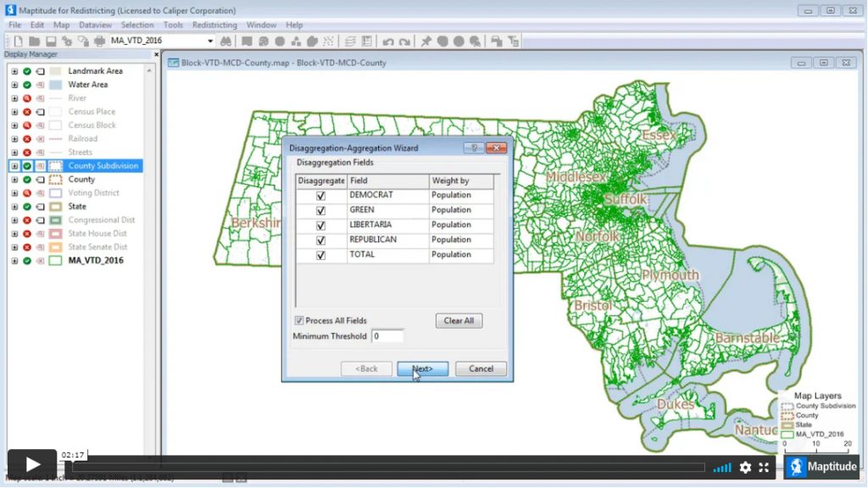Open a file using the Open icon

click(34, 41)
